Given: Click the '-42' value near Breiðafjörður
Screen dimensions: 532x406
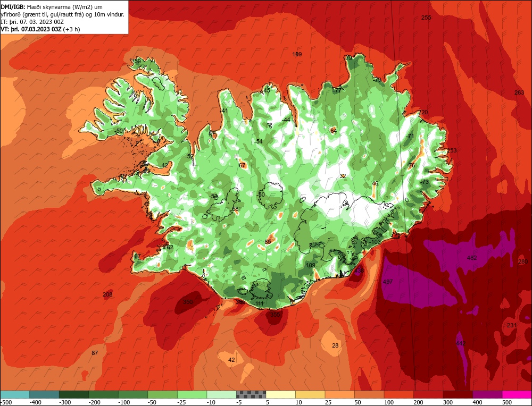Looking at the screenshot, I should pos(164,165).
